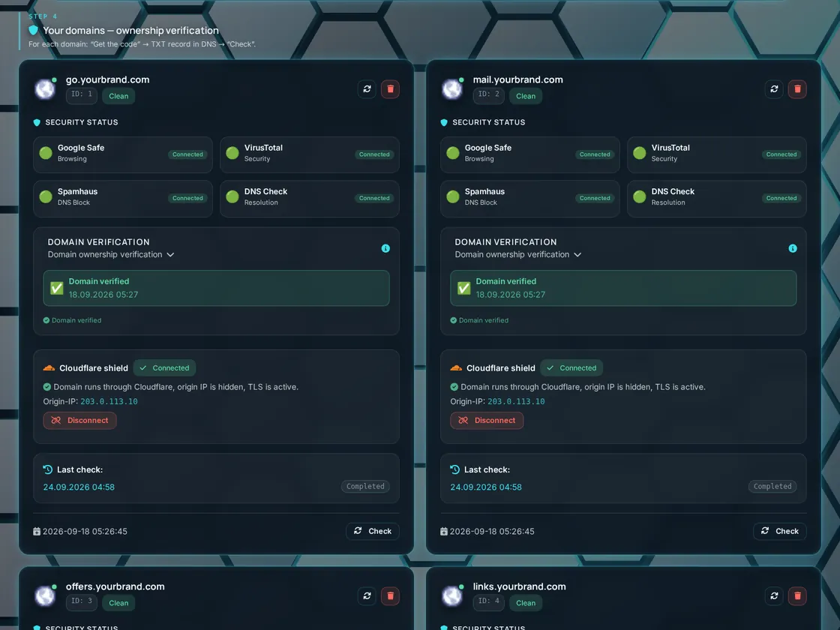Viewport: 840px width, 630px height.
Task: Refresh the offers.yourbrand.com domain card
Action: pos(367,595)
